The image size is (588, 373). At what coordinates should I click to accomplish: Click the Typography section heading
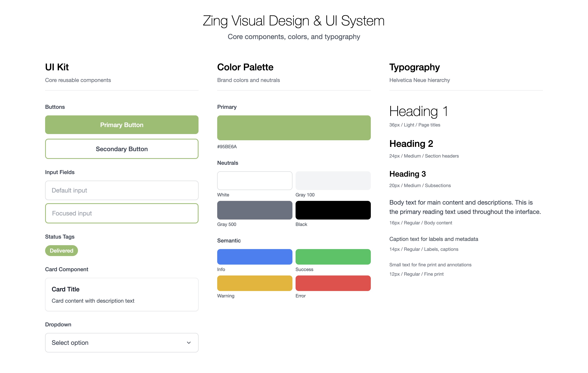click(x=414, y=67)
